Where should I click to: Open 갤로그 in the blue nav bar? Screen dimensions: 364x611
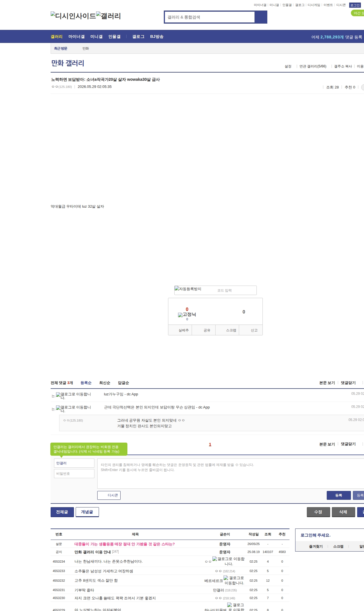[x=138, y=37]
